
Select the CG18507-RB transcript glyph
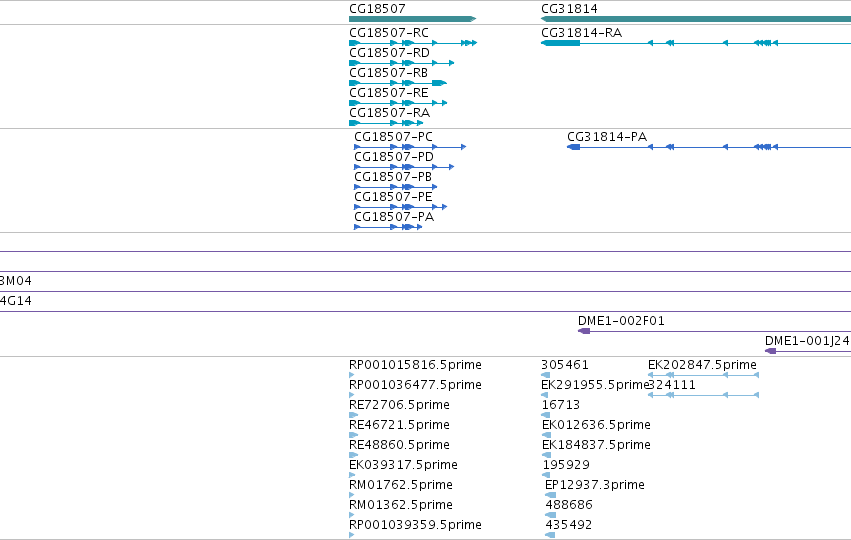pyautogui.click(x=398, y=83)
